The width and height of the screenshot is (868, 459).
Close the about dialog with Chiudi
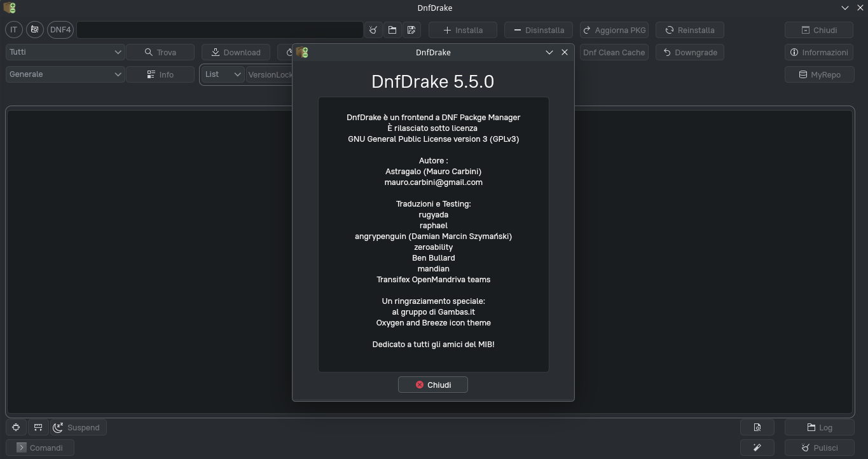433,385
